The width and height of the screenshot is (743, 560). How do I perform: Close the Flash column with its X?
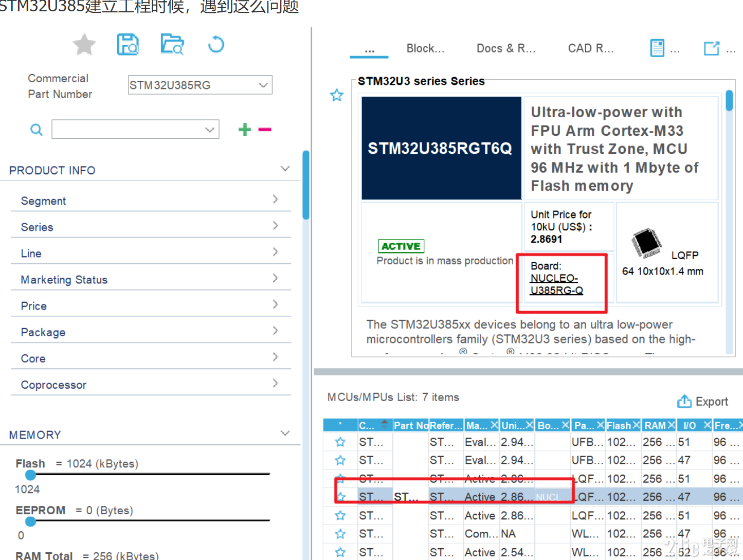click(x=636, y=425)
